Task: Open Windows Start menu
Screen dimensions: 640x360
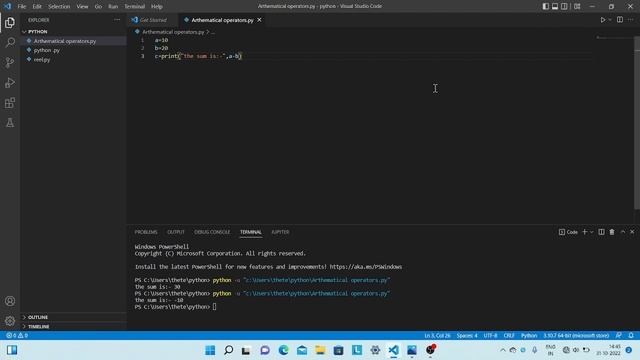Action: (x=210, y=350)
